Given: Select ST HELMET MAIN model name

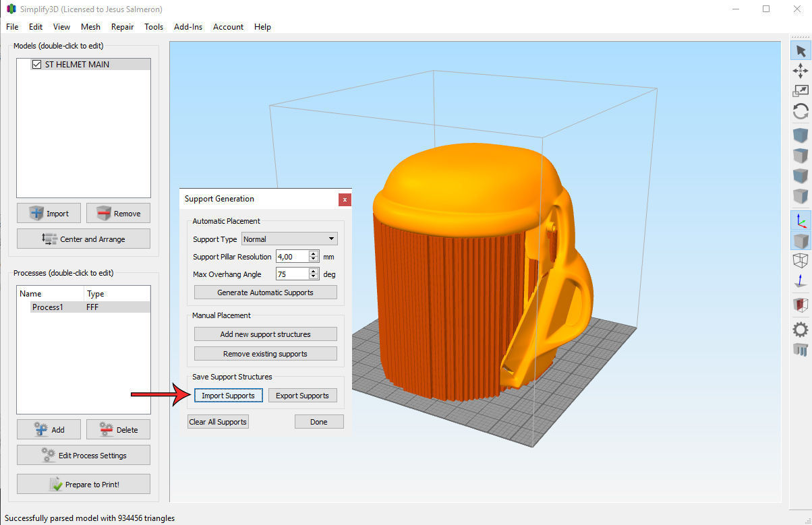Looking at the screenshot, I should tap(77, 65).
